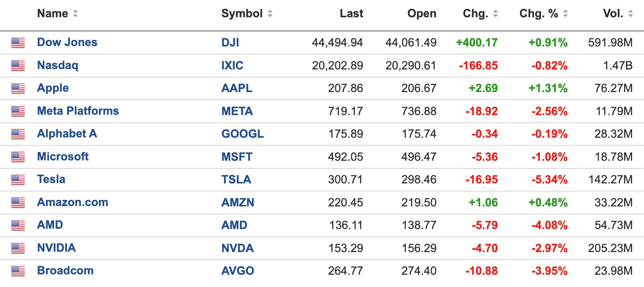Click the IXIC symbol for Nasdaq

(x=232, y=66)
